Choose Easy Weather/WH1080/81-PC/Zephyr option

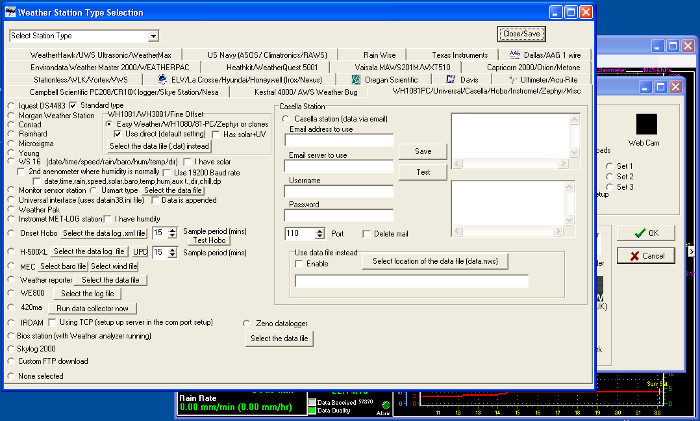109,124
